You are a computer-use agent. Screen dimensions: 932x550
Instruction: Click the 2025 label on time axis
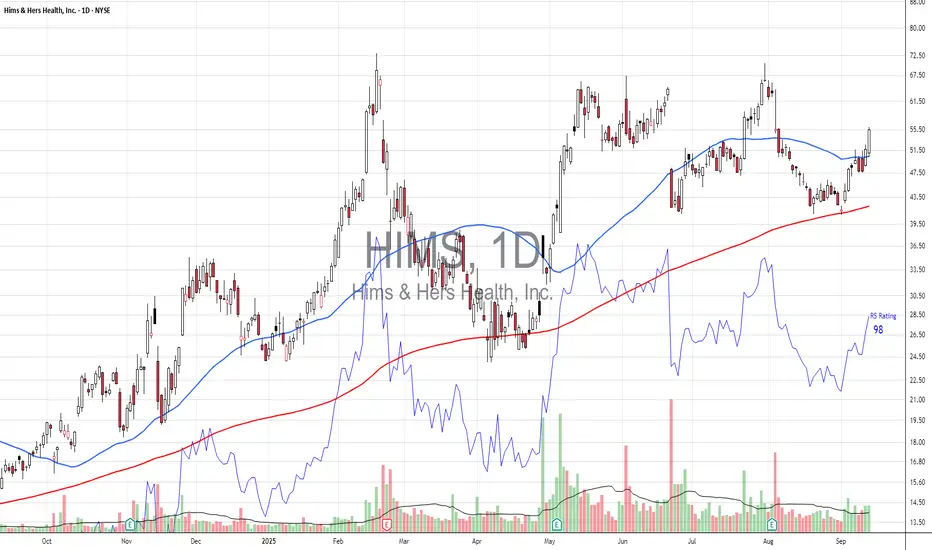click(x=269, y=541)
